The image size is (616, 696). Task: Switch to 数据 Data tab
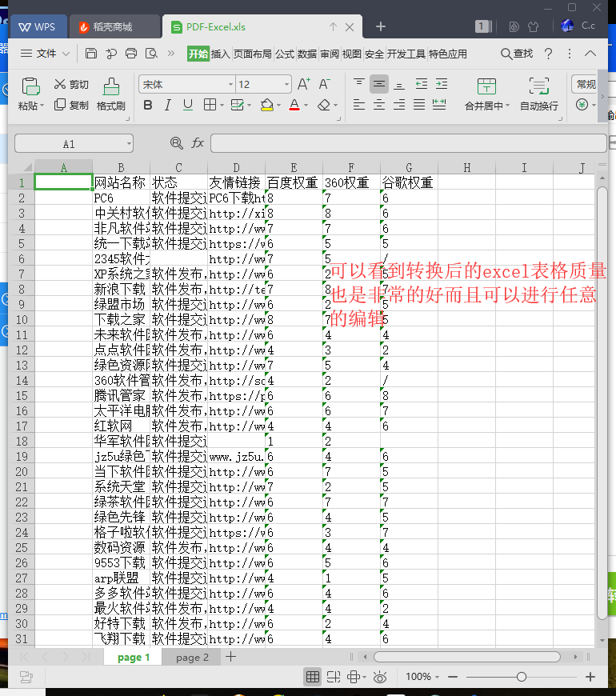pos(307,54)
